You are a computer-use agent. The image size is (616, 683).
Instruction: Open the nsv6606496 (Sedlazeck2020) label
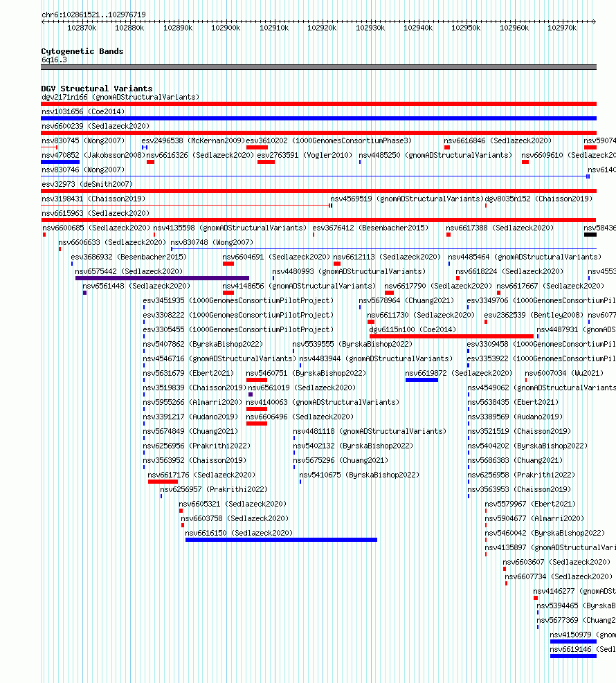[300, 417]
